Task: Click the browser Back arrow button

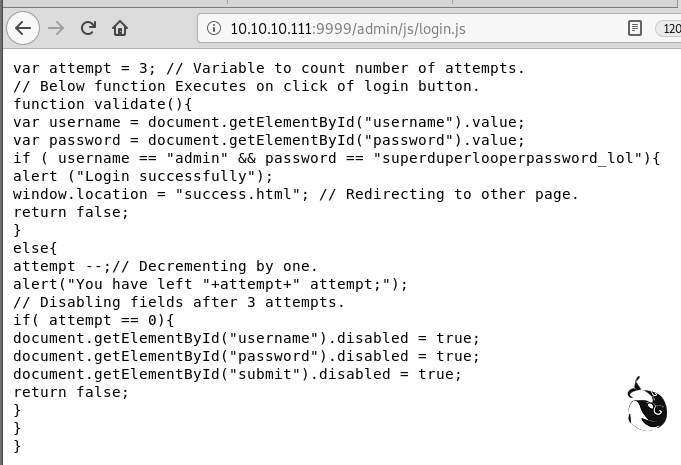Action: click(24, 28)
